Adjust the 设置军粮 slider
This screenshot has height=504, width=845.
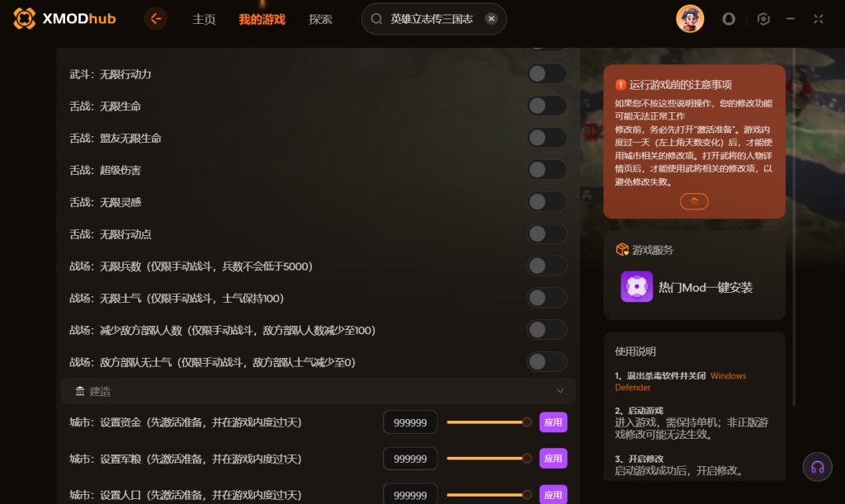pyautogui.click(x=489, y=459)
